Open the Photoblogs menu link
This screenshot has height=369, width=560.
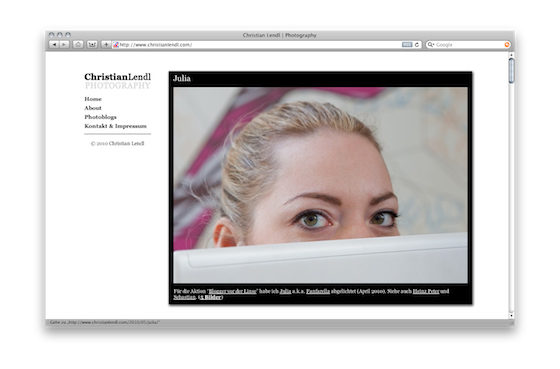click(x=100, y=117)
